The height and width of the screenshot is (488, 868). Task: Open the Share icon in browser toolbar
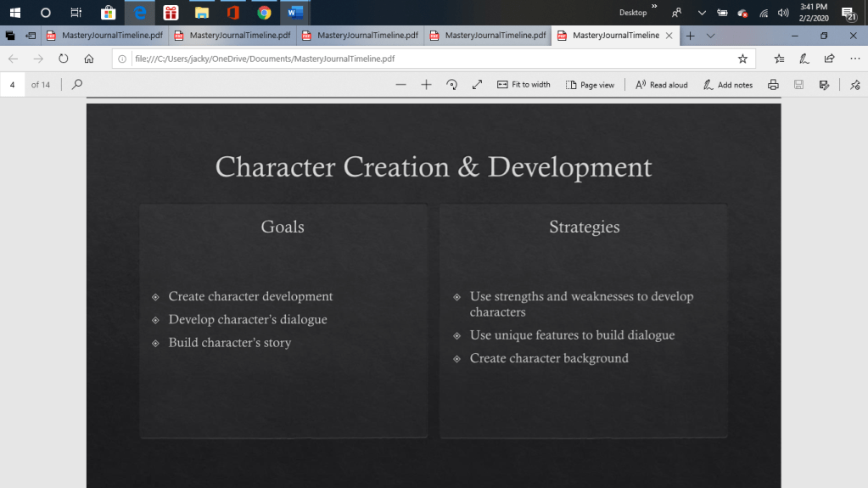point(829,59)
